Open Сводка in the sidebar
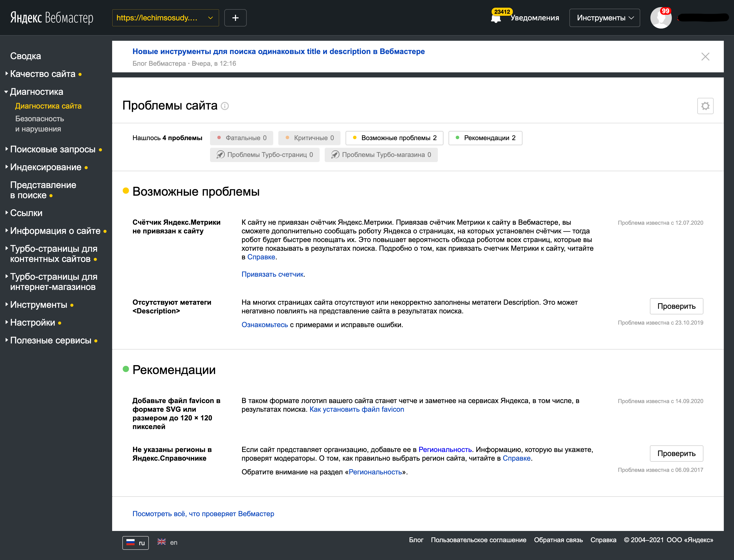Viewport: 734px width, 560px height. [x=26, y=56]
